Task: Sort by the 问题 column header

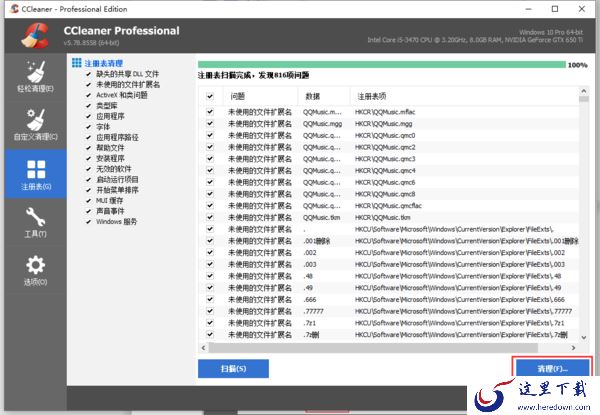Action: tap(260, 96)
